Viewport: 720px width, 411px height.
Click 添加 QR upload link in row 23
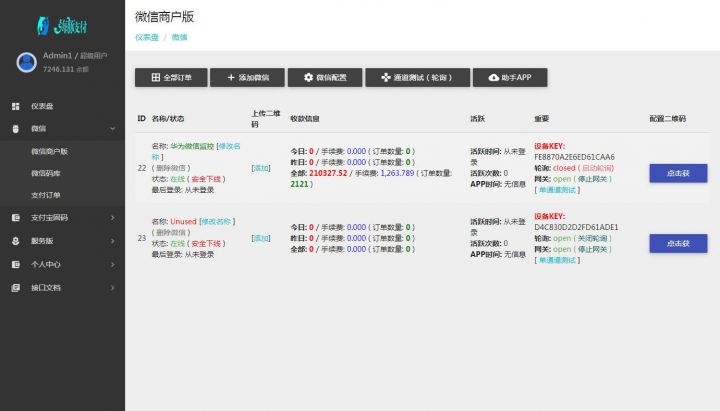coord(261,238)
